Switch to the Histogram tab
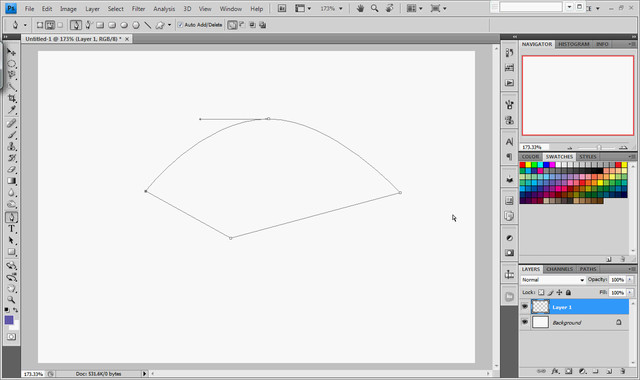 coord(573,44)
